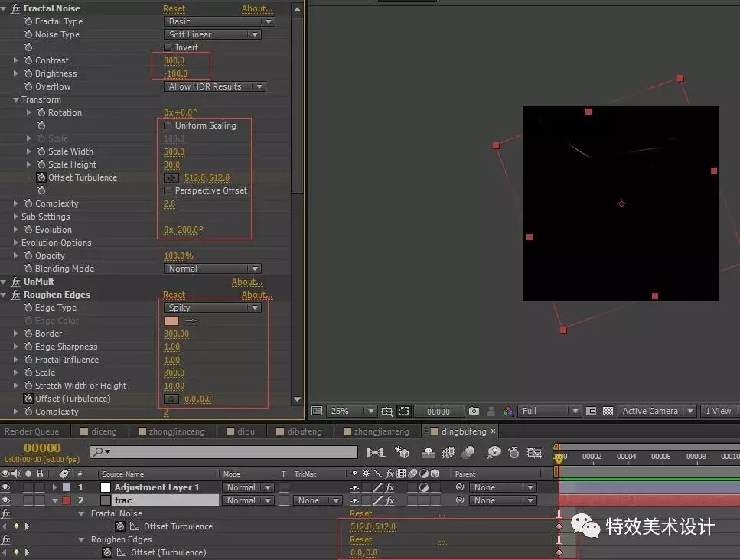The width and height of the screenshot is (740, 560).
Task: Toggle Roughen Edges fx enable switch
Action: pos(15,295)
